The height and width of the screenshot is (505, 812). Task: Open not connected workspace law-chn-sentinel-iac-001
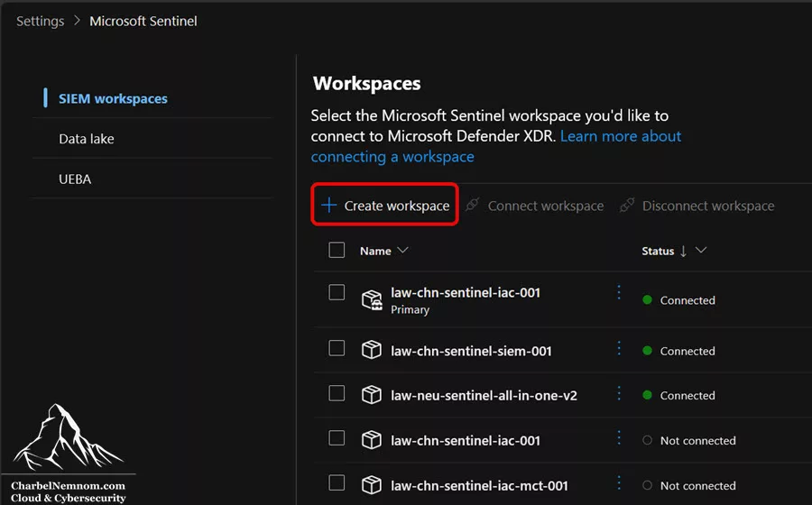pos(466,440)
